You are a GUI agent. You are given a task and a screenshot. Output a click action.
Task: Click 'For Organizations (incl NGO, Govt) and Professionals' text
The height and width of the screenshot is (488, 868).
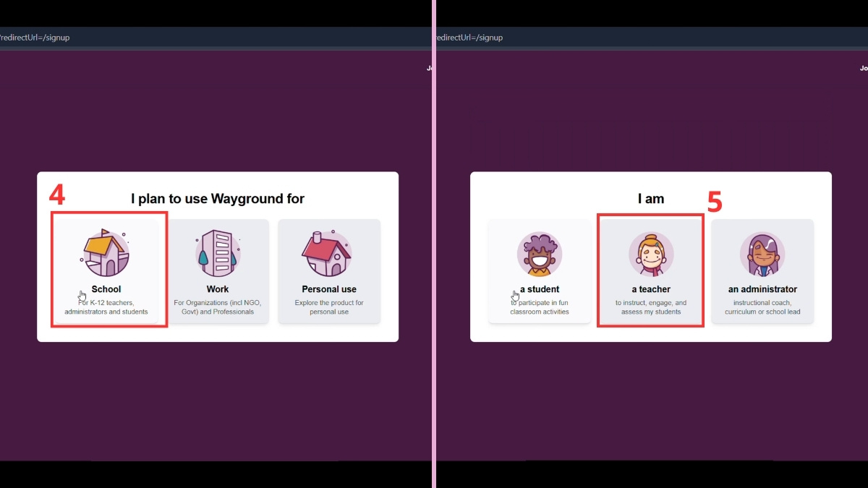pos(218,307)
